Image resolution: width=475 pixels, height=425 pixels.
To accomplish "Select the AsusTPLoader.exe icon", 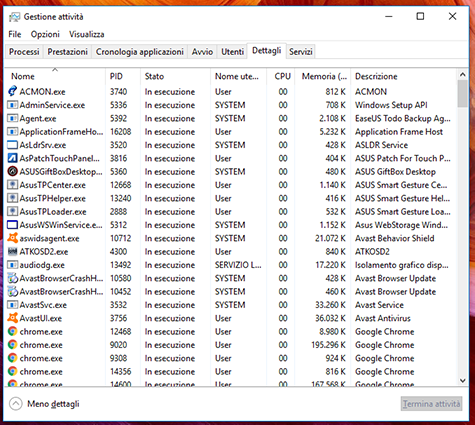I will [x=12, y=212].
